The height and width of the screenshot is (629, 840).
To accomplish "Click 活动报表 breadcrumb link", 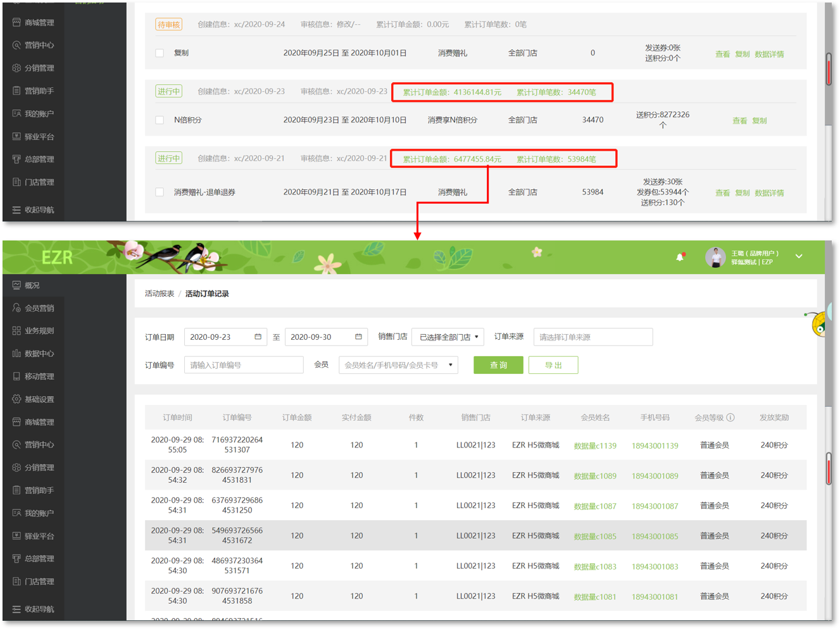I will (160, 294).
